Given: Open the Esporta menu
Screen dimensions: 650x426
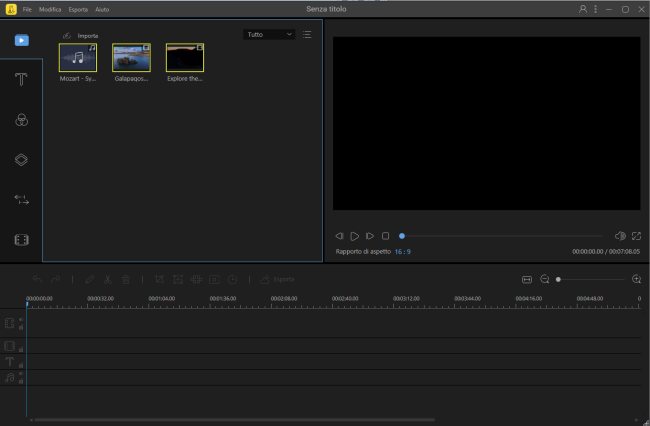Looking at the screenshot, I should (78, 9).
